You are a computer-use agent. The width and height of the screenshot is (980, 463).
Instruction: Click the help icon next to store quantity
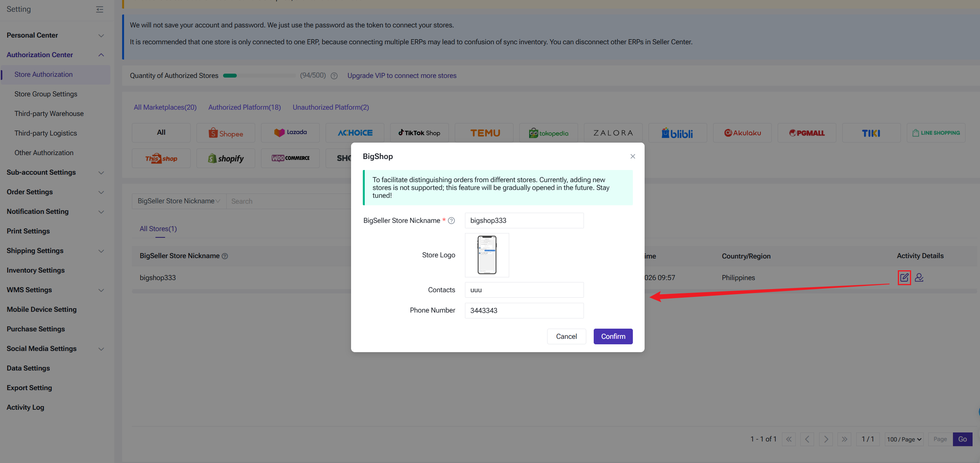[334, 76]
